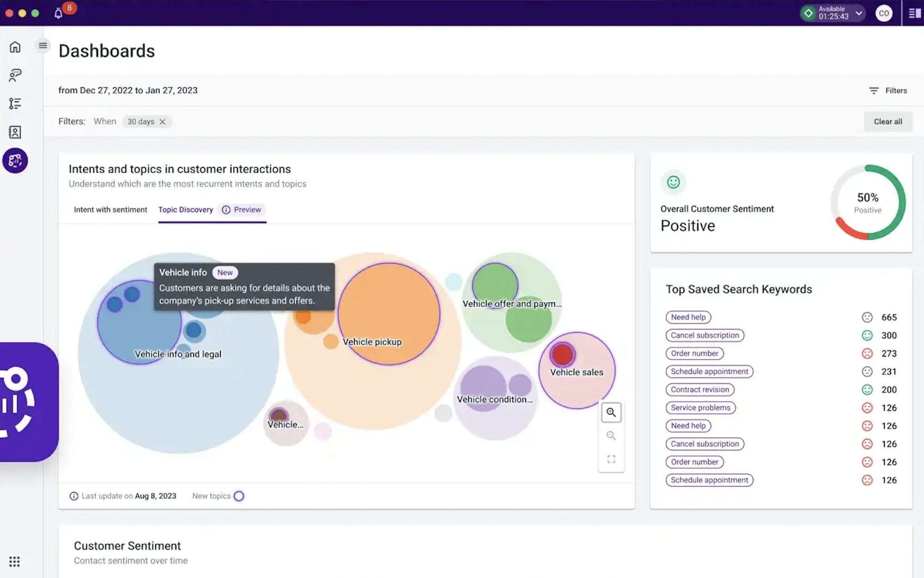The height and width of the screenshot is (578, 924).
Task: Open the contacts book sidebar icon
Action: point(15,132)
